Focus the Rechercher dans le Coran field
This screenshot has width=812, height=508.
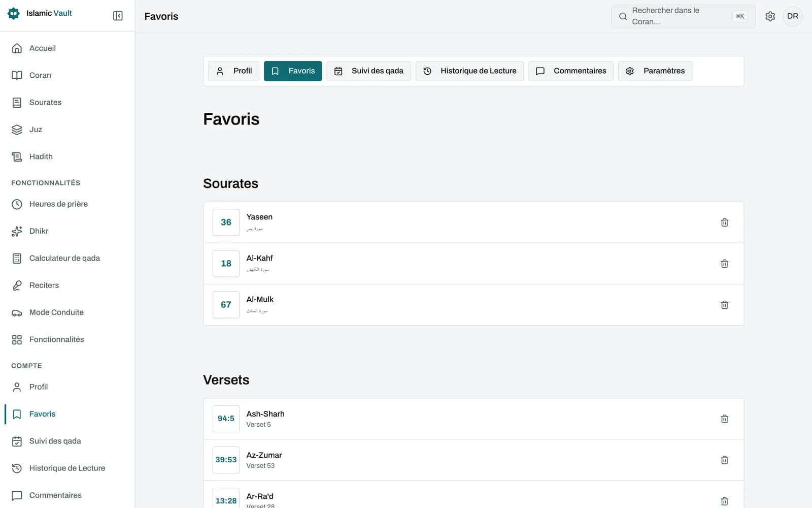click(x=683, y=16)
